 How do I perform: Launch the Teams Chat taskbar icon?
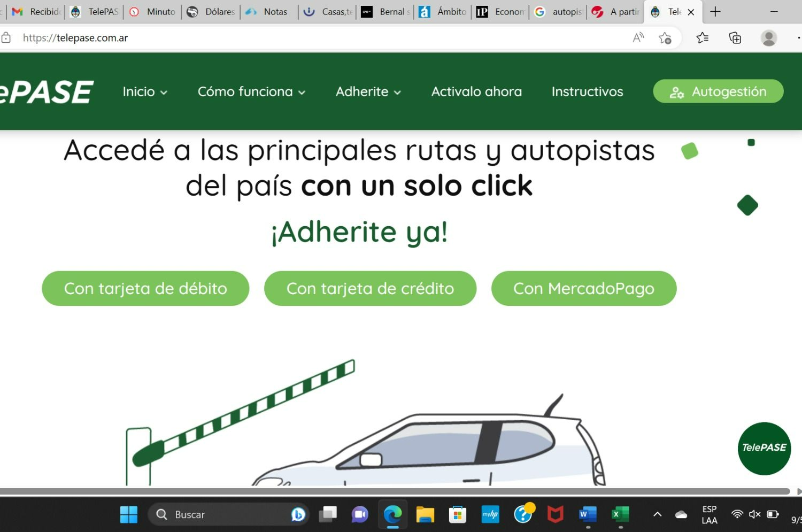click(x=360, y=514)
